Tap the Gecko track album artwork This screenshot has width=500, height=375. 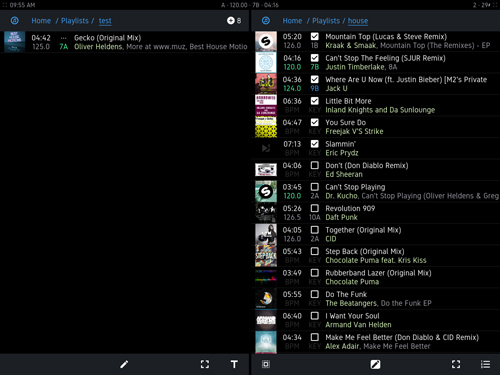click(x=14, y=42)
